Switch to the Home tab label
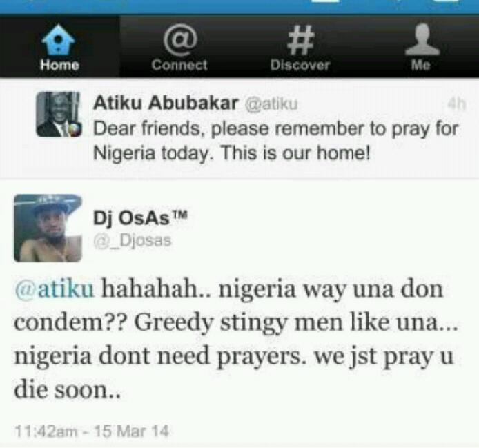Viewport: 479px width, 448px height. 59,65
